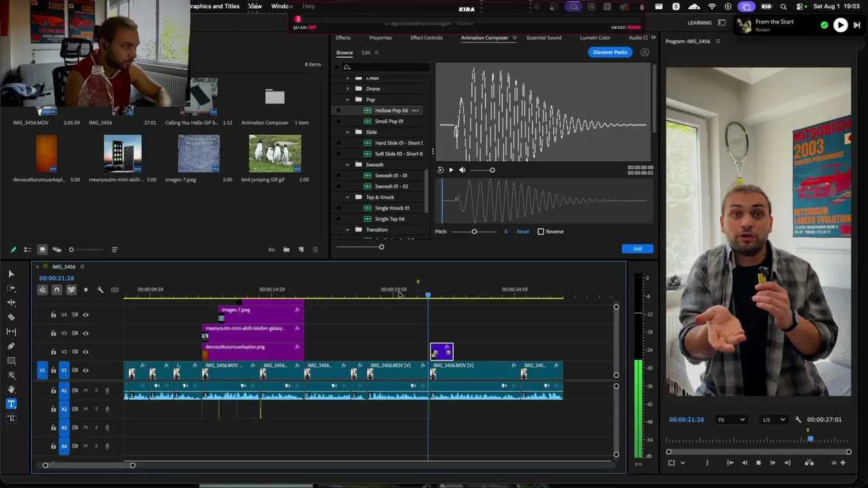Toggle visibility of track V2
Image resolution: width=868 pixels, height=488 pixels.
point(85,352)
